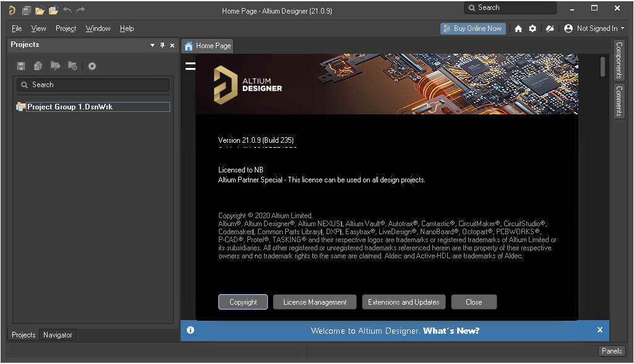Open the Projects panel settings gear
Image resolution: width=634 pixels, height=364 pixels.
pyautogui.click(x=92, y=66)
